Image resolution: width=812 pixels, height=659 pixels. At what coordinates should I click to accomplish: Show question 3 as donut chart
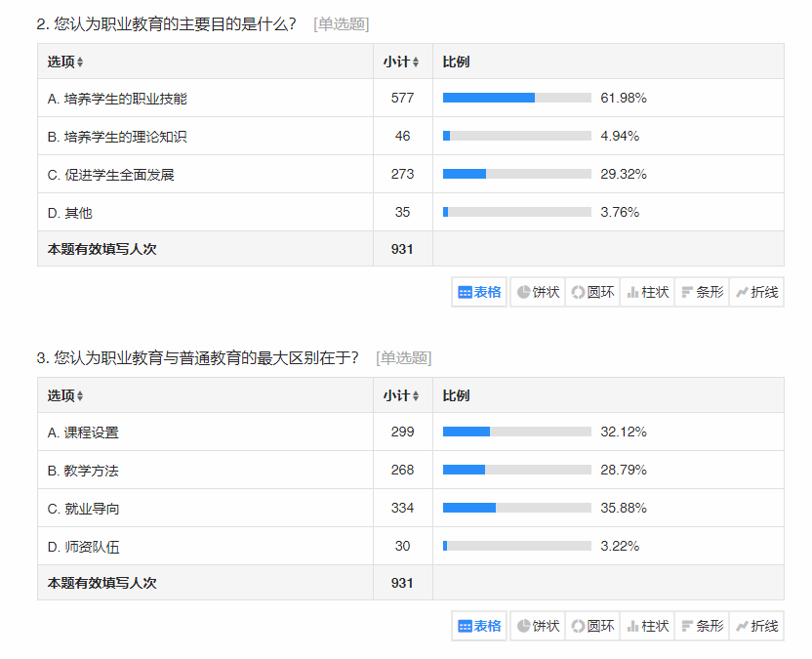[592, 626]
